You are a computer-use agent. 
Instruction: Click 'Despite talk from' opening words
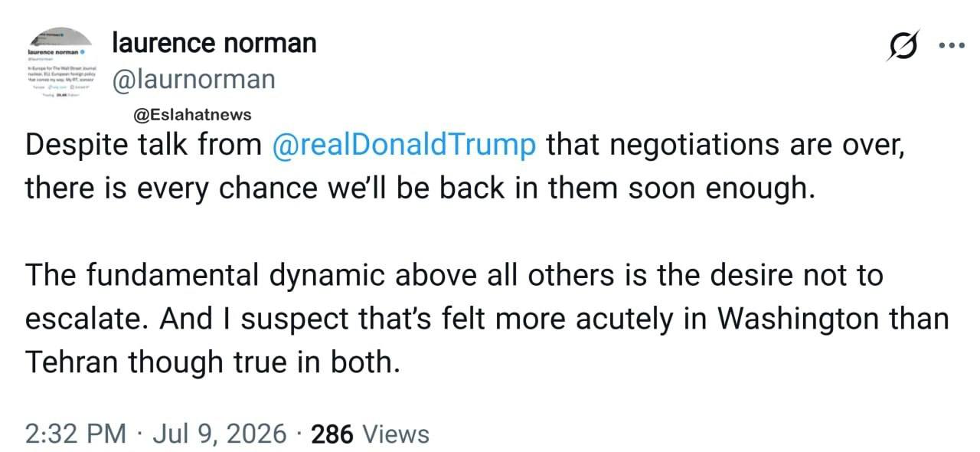coord(143,146)
